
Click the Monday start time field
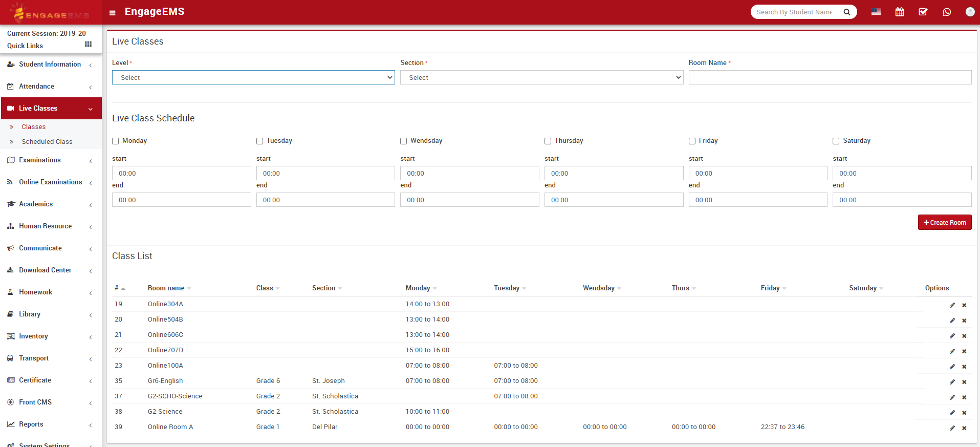tap(182, 173)
